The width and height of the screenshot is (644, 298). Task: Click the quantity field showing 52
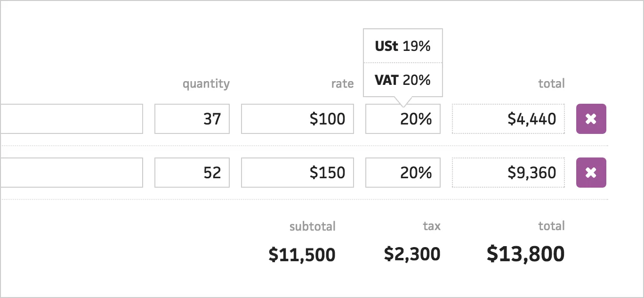pos(192,173)
